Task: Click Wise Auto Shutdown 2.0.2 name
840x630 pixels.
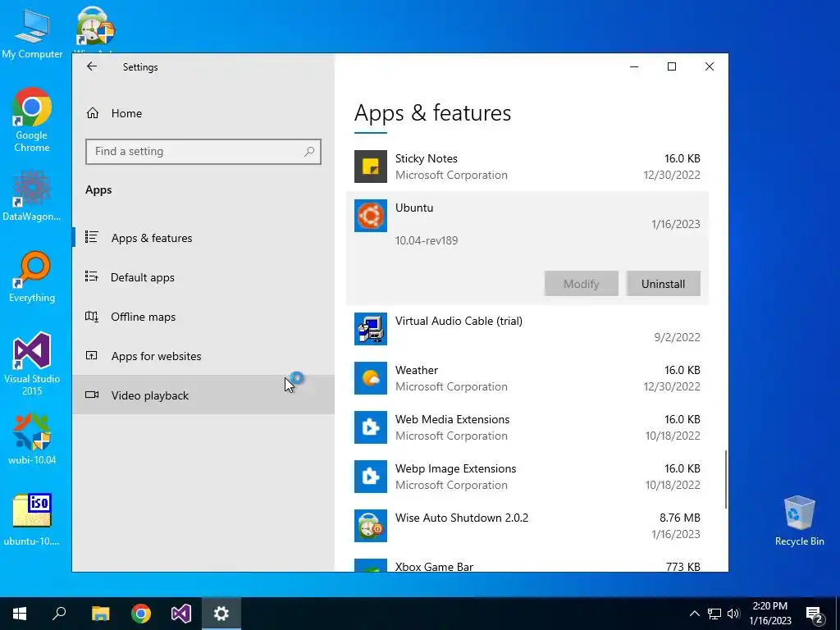Action: [x=462, y=518]
